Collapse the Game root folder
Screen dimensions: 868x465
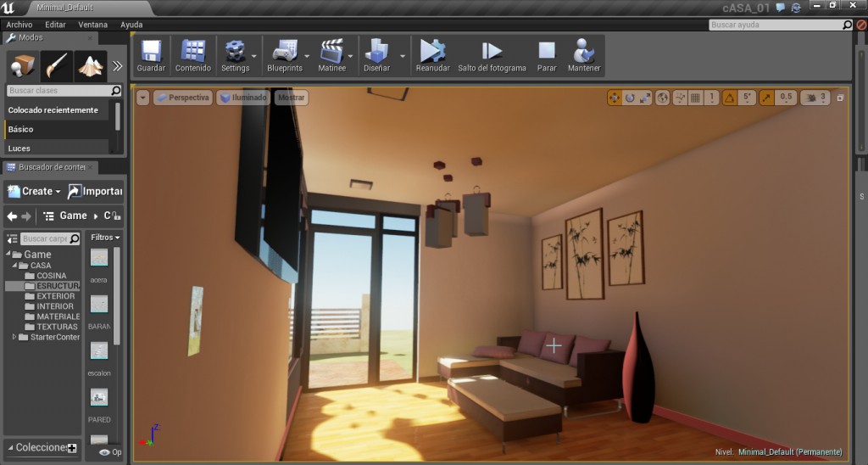(8, 254)
